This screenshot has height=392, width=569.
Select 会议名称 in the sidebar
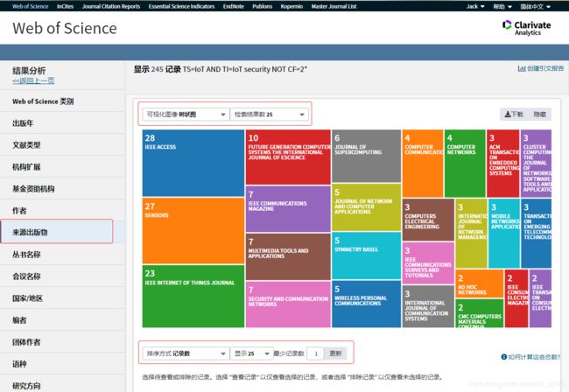click(x=62, y=276)
